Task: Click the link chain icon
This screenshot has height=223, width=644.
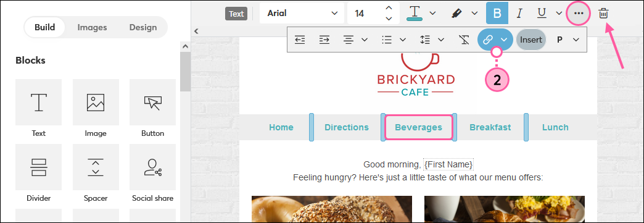Action: (487, 40)
